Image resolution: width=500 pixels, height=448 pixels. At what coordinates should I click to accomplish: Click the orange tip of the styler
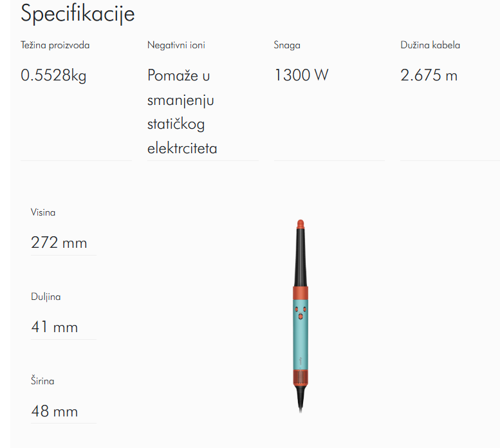click(301, 224)
